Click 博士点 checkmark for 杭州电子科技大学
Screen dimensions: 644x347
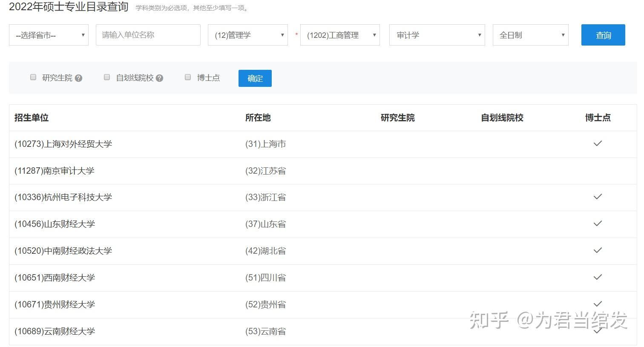click(598, 197)
